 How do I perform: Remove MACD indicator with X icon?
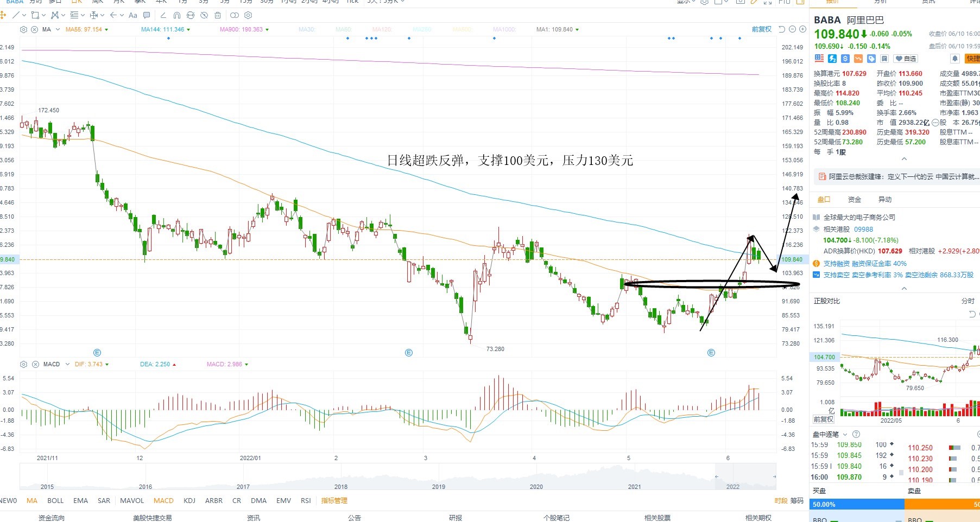click(34, 364)
